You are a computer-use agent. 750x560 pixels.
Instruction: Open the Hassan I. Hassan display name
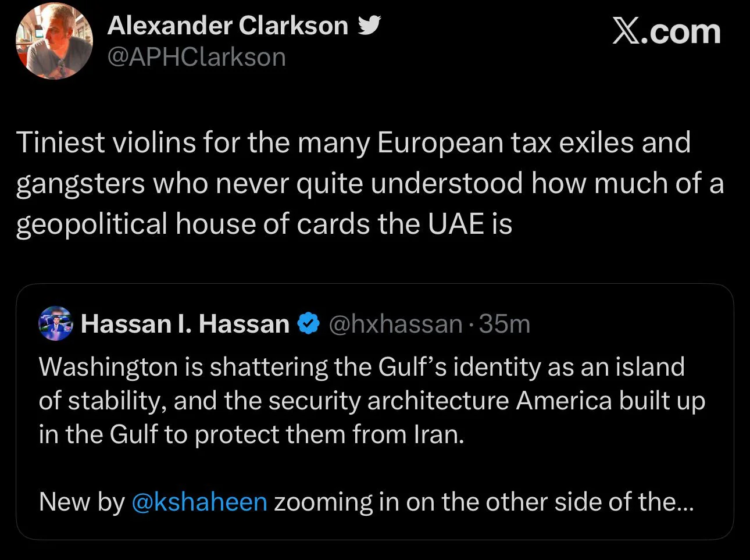click(x=185, y=323)
